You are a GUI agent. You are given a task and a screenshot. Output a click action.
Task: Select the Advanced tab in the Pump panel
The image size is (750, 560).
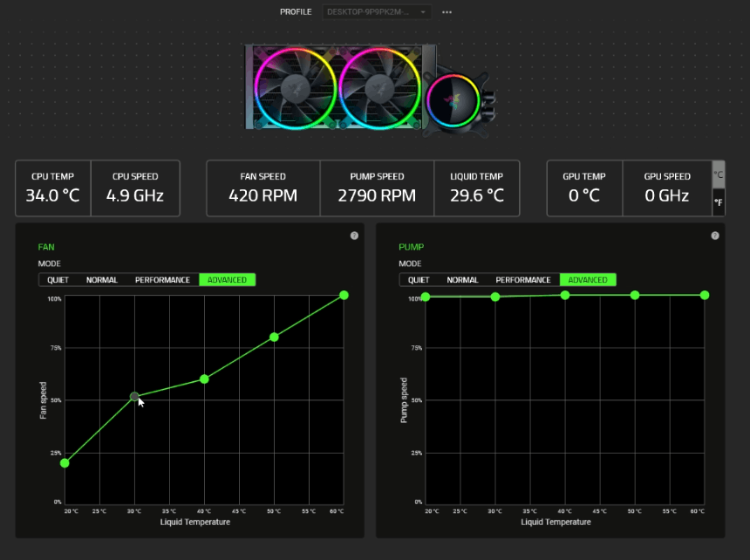(x=588, y=280)
